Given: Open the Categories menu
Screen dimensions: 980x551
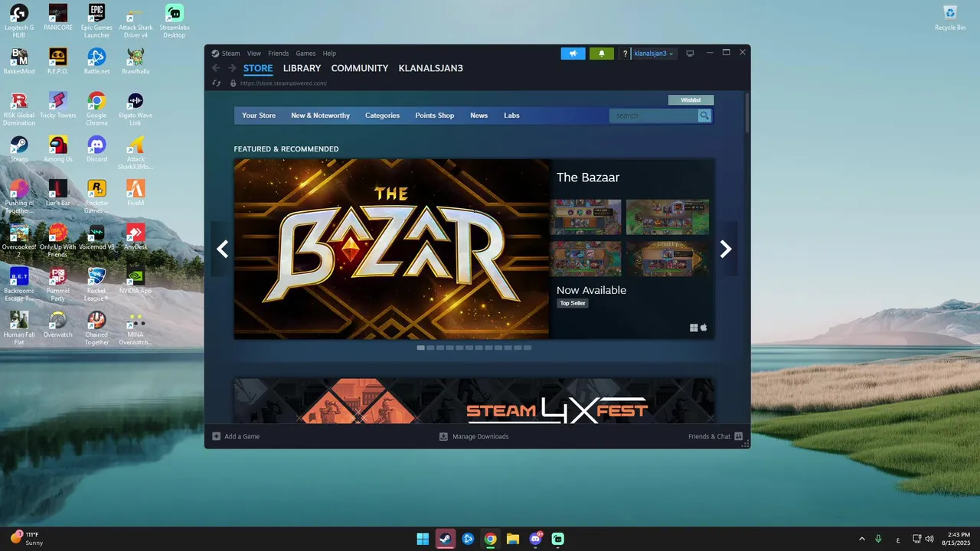Looking at the screenshot, I should click(x=382, y=116).
